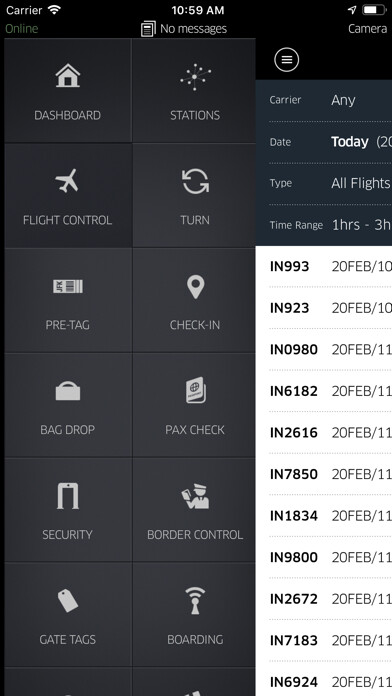Tap the Camera link
Screen dimensions: 392x696
pos(367,29)
